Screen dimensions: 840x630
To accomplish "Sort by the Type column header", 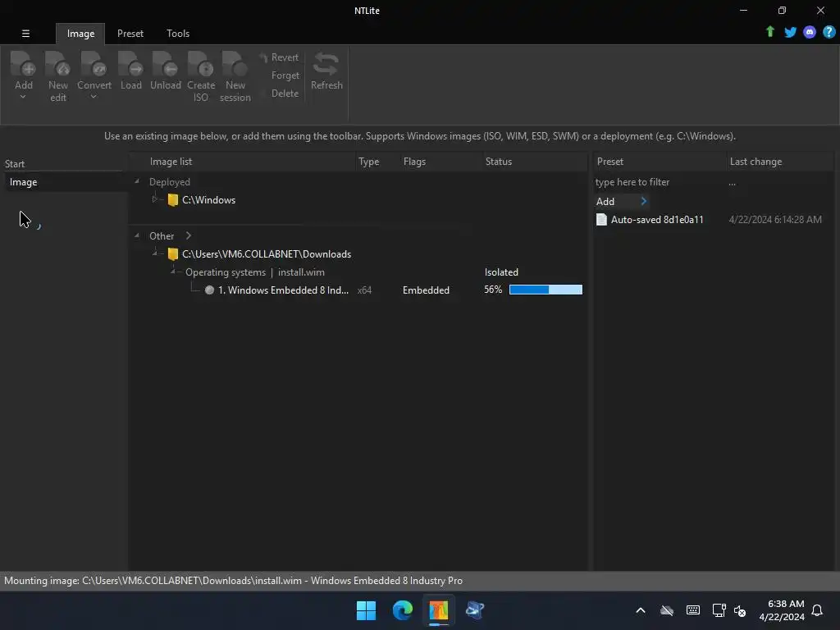I will click(368, 162).
